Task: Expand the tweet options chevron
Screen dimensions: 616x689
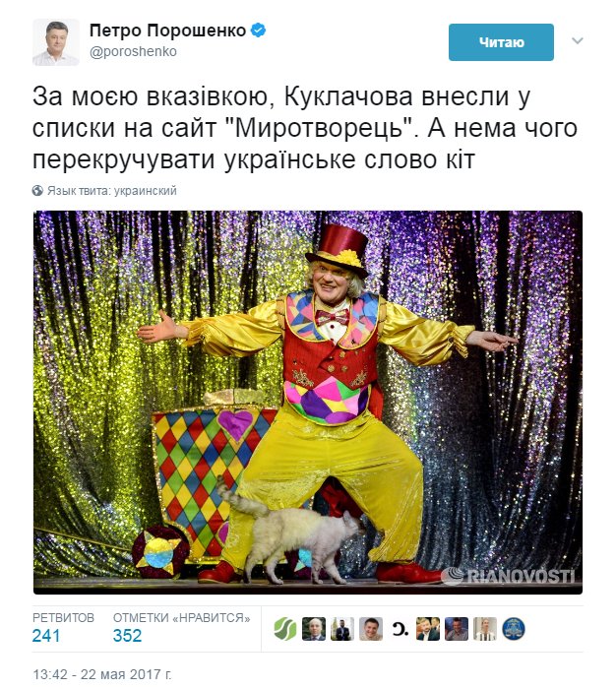Action: point(578,41)
